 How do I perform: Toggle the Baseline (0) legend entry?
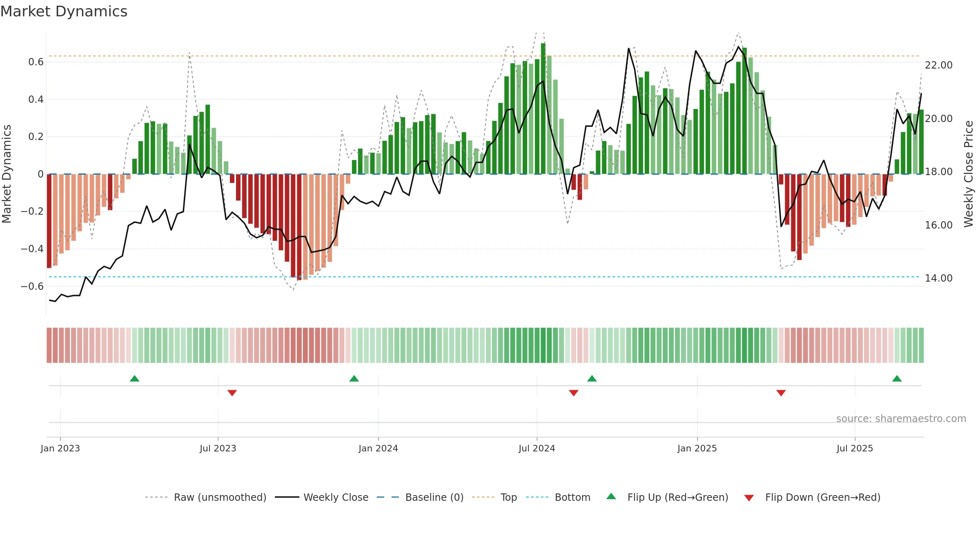point(420,497)
